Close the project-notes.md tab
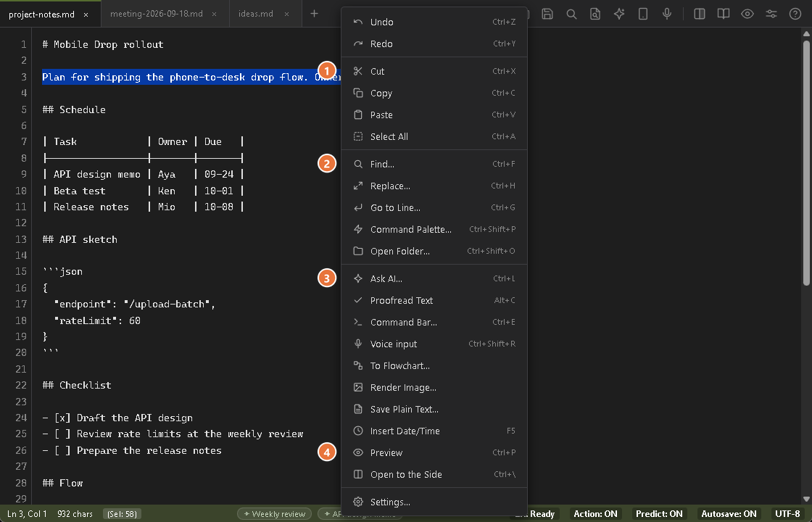The width and height of the screenshot is (812, 522). coord(86,14)
